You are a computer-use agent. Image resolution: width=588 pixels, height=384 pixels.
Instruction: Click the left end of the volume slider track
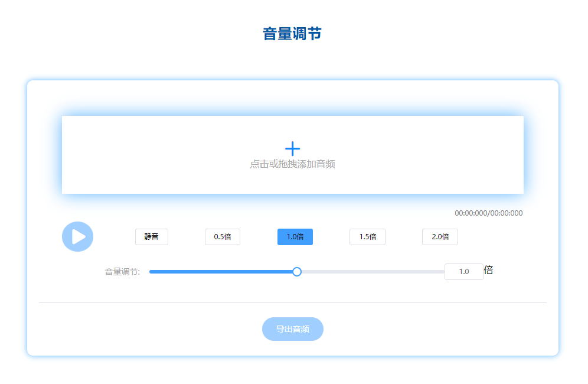click(x=151, y=271)
